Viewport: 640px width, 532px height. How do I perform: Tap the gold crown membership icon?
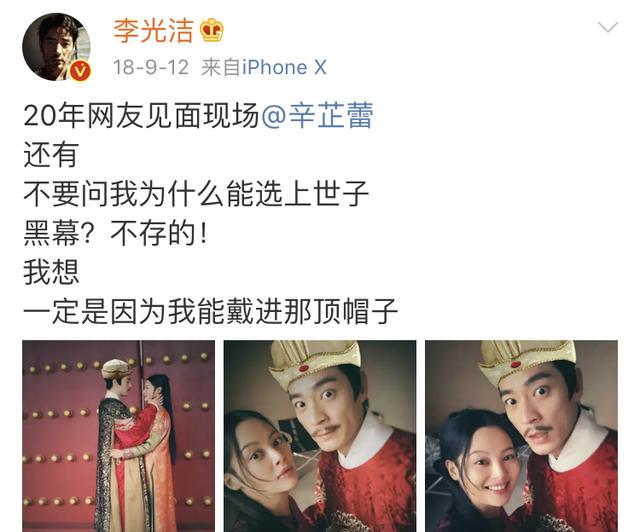coord(211,30)
